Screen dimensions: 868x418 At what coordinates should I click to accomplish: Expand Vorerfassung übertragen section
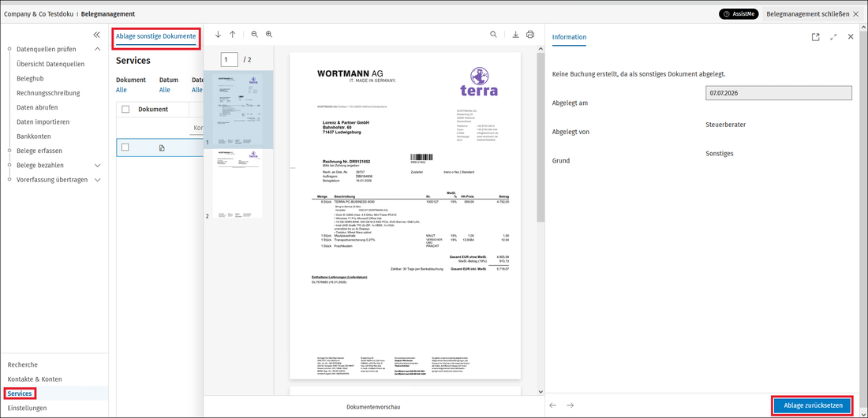[97, 179]
